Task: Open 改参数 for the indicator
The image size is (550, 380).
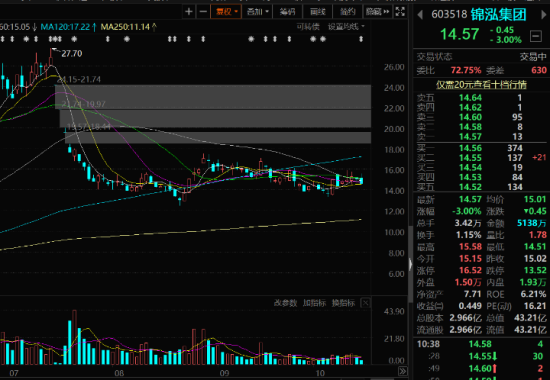Action: click(x=285, y=303)
